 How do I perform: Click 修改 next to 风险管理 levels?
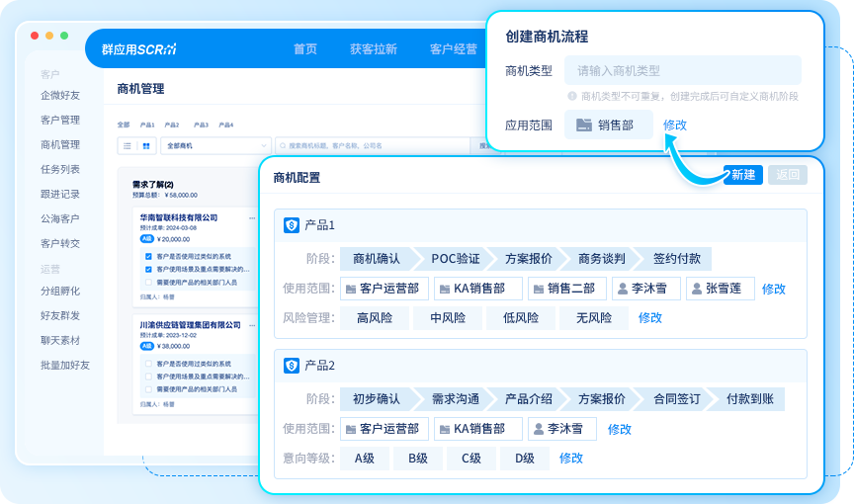(x=649, y=318)
